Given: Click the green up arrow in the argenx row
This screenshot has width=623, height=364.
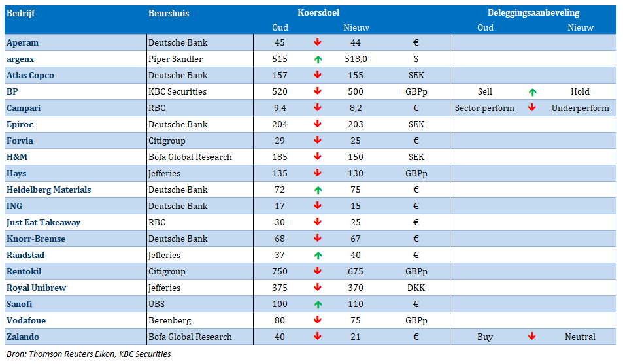Looking at the screenshot, I should [318, 59].
